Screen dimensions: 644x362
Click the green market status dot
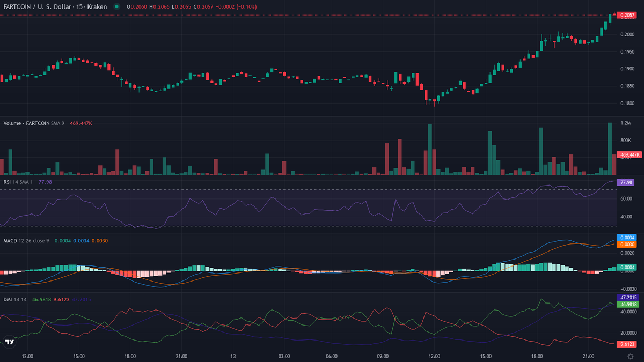click(116, 6)
